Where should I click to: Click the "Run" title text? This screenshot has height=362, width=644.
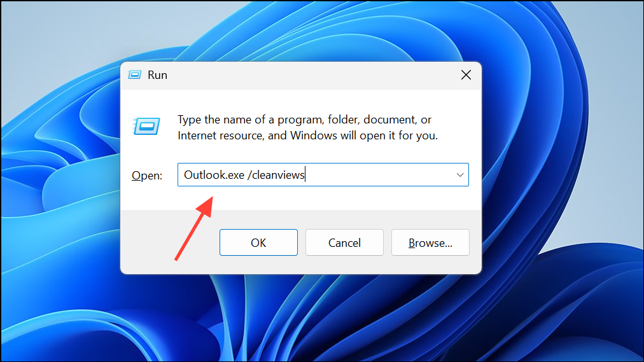[157, 75]
